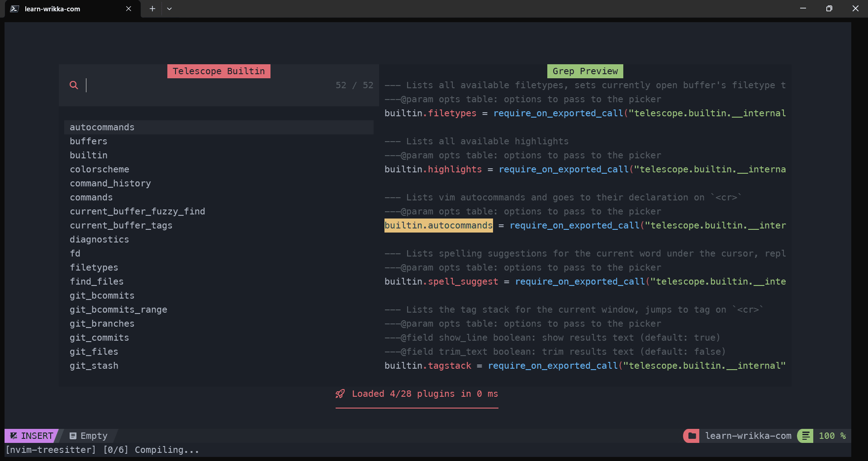Image resolution: width=868 pixels, height=461 pixels.
Task: Click learn-wrikka-com directory in statusline
Action: [x=748, y=436]
